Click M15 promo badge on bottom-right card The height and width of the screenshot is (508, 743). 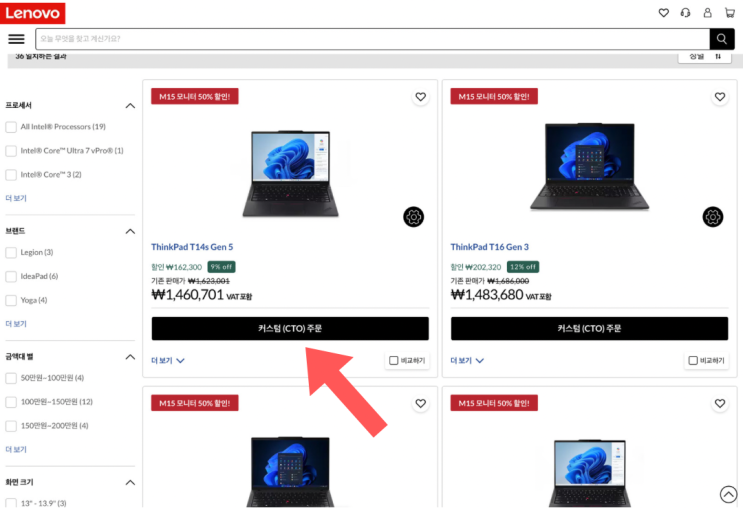pyautogui.click(x=494, y=403)
